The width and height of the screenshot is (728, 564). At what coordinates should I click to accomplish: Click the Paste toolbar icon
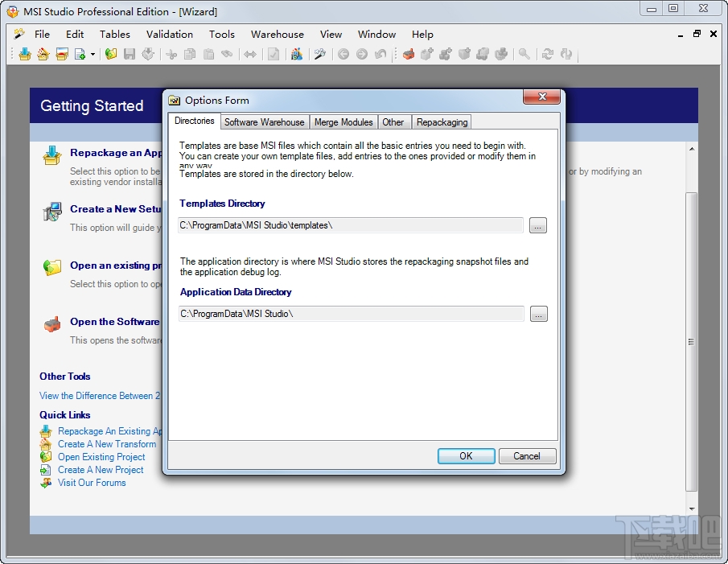[x=208, y=54]
